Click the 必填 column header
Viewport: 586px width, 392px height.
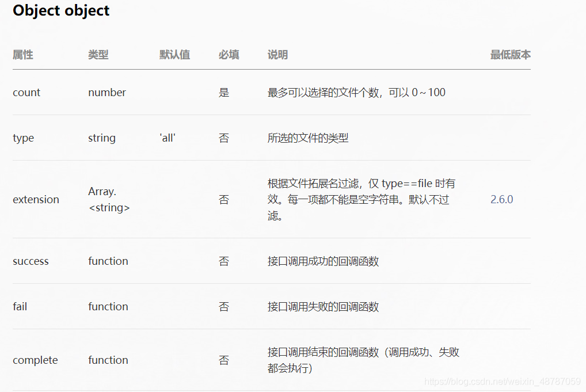tap(229, 55)
